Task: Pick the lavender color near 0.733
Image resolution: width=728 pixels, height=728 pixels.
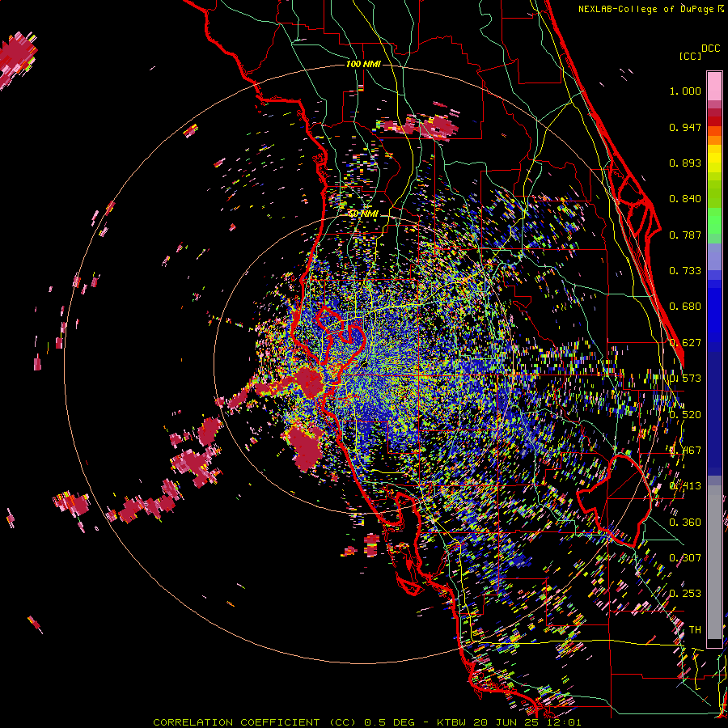Action: pyautogui.click(x=714, y=256)
